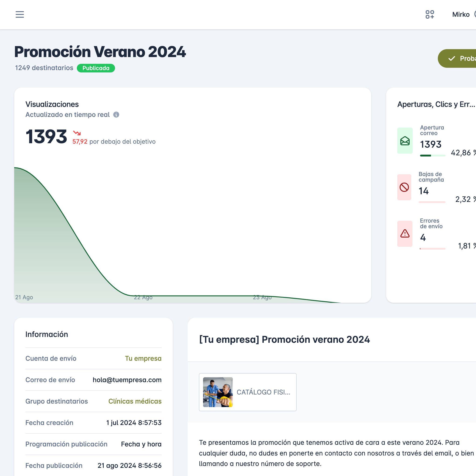Click the red downward trend arrow
Viewport: 476px width, 476px height.
click(x=77, y=133)
